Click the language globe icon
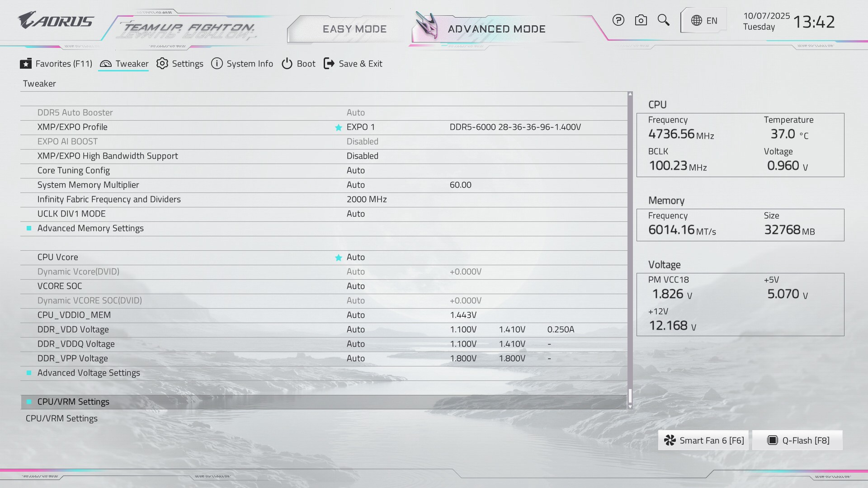 tap(697, 21)
